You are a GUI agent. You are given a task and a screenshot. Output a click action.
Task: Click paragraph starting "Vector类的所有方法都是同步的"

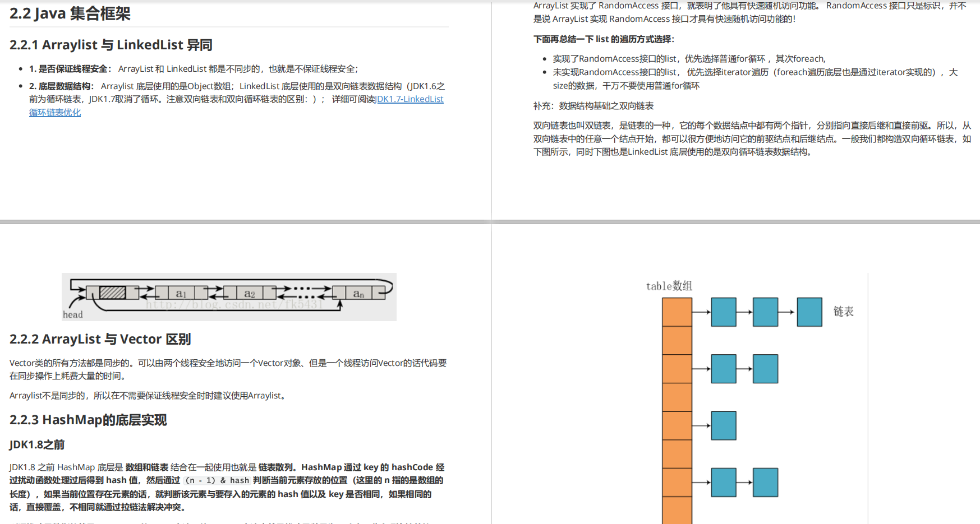(228, 369)
